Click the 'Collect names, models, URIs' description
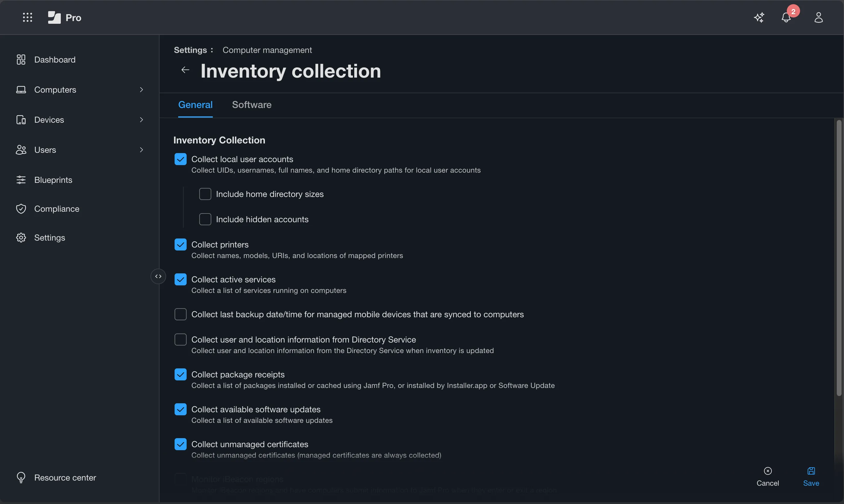The image size is (844, 504). click(297, 256)
